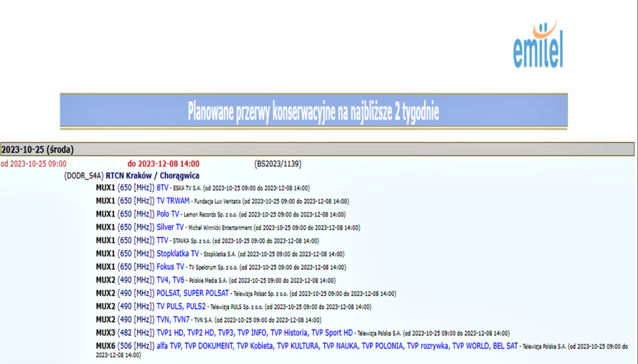Open the TTV channel link
Viewport: 638px width, 364px height.
coord(163,241)
